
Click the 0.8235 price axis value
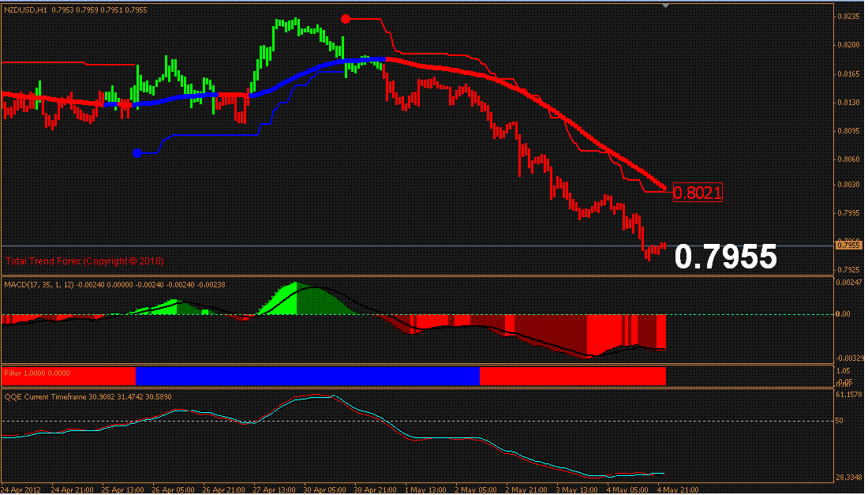click(848, 17)
